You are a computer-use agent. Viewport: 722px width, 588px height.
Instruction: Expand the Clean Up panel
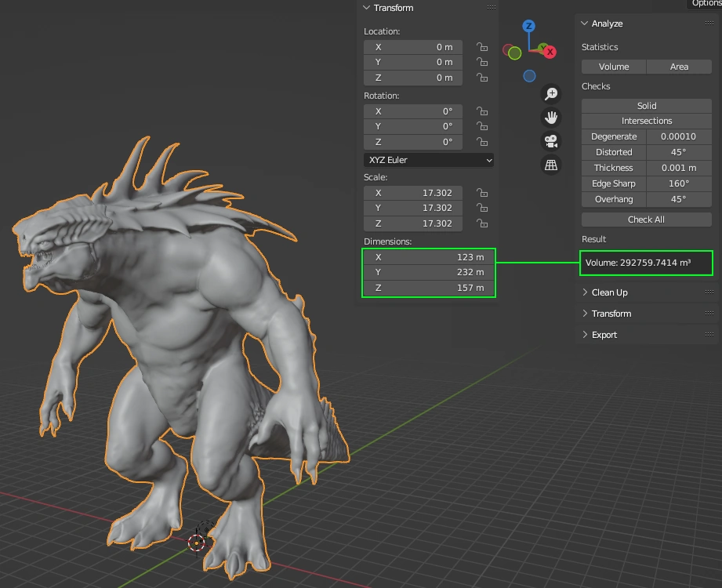point(585,292)
